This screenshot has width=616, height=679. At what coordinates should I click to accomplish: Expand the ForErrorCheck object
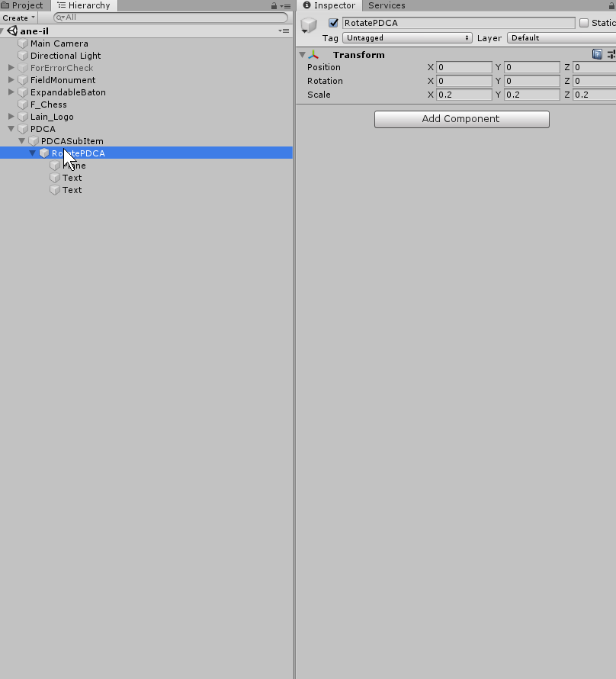pyautogui.click(x=11, y=68)
